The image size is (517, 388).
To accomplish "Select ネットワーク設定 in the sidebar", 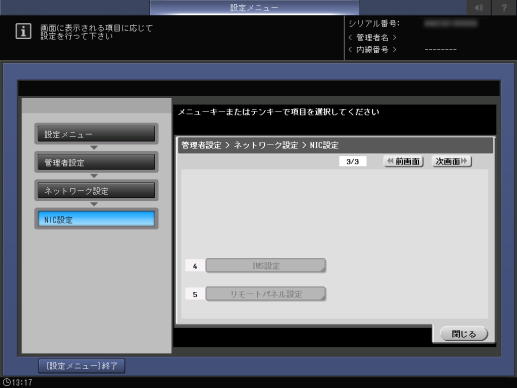I will click(x=96, y=191).
